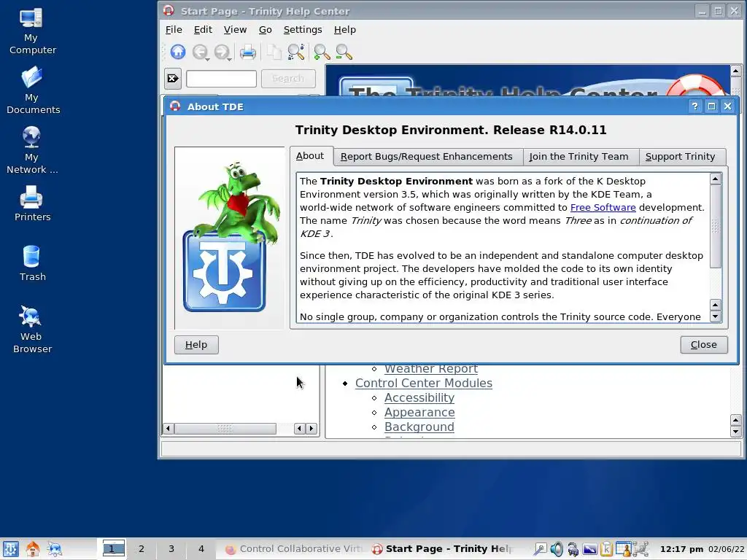Switch to Report Bugs/Request Enhancements tab
Viewport: 747px width, 560px height.
[x=426, y=157]
